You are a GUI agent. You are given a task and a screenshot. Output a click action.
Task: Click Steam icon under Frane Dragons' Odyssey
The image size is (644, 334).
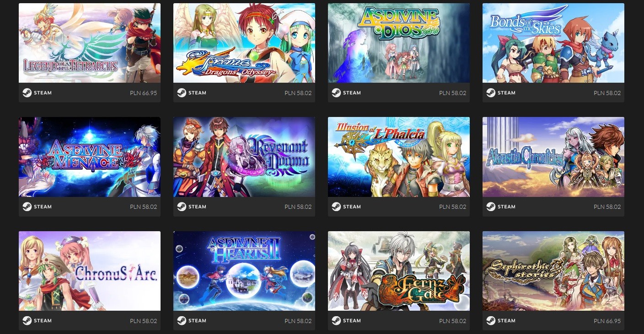182,93
